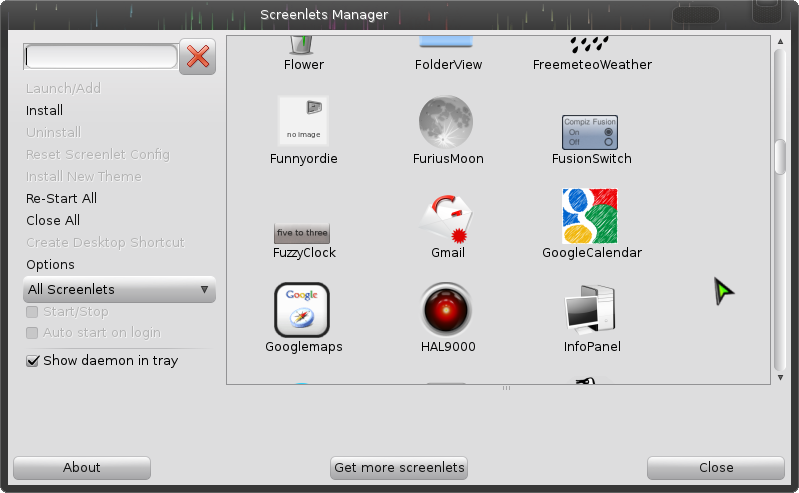799x493 pixels.
Task: Open Options from the left panel
Action: [x=50, y=265]
